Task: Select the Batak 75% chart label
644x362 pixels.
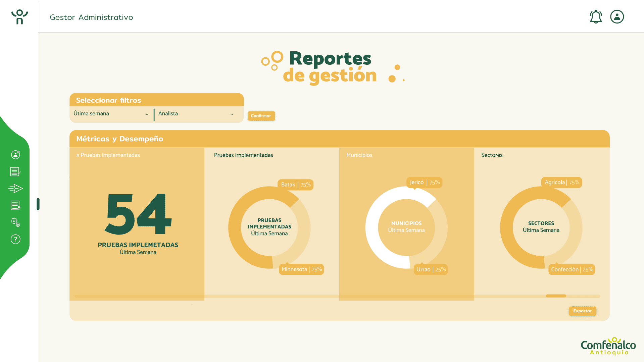Action: (x=296, y=185)
